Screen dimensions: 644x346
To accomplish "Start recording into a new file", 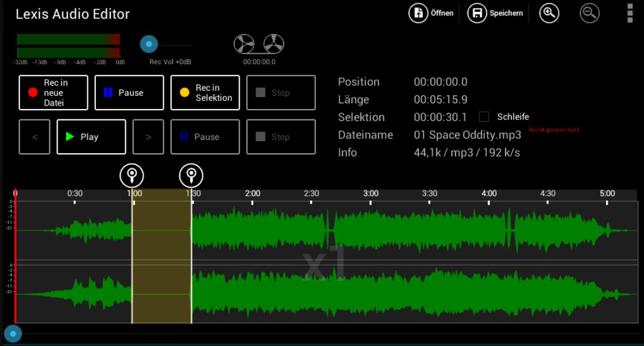I will (53, 93).
